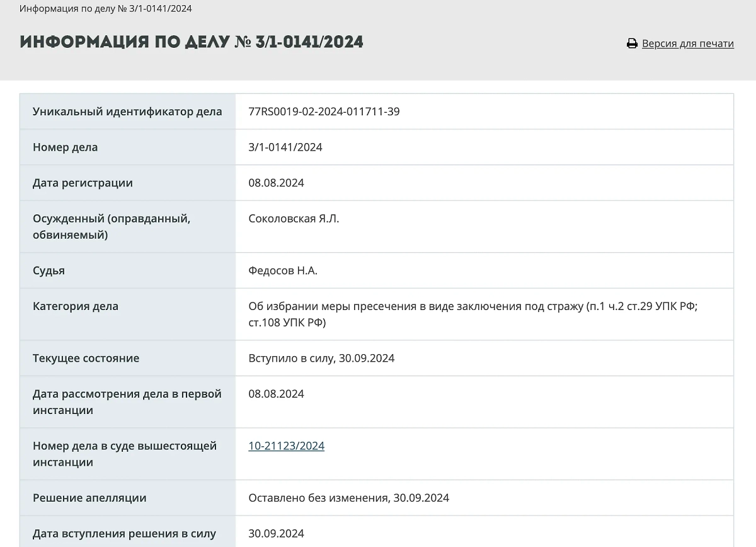Click the "Дата вступления решения в силу" label
This screenshot has width=756, height=547.
click(124, 534)
